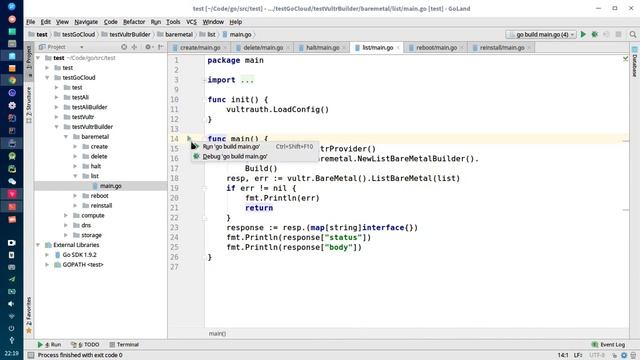Open the Structure side tool tab
This screenshot has height=360, width=640.
coord(29,104)
